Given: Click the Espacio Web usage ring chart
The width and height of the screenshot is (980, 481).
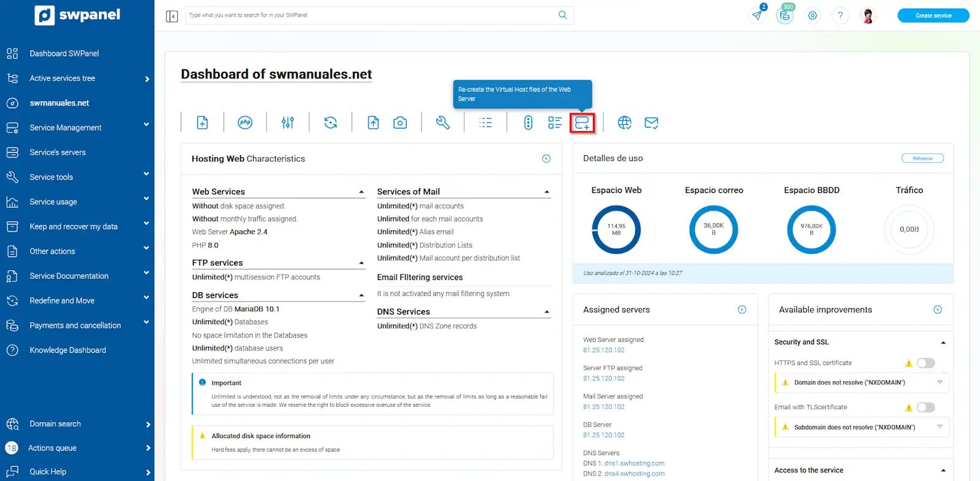Looking at the screenshot, I should click(x=616, y=230).
